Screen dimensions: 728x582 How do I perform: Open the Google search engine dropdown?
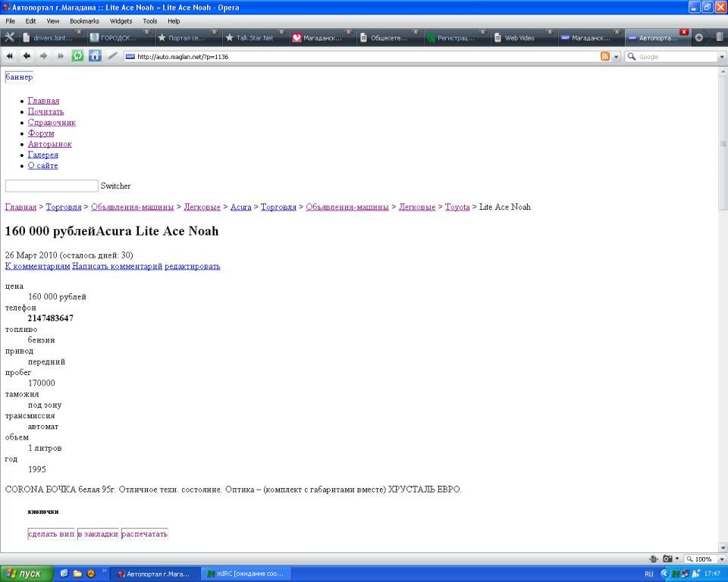pos(632,57)
